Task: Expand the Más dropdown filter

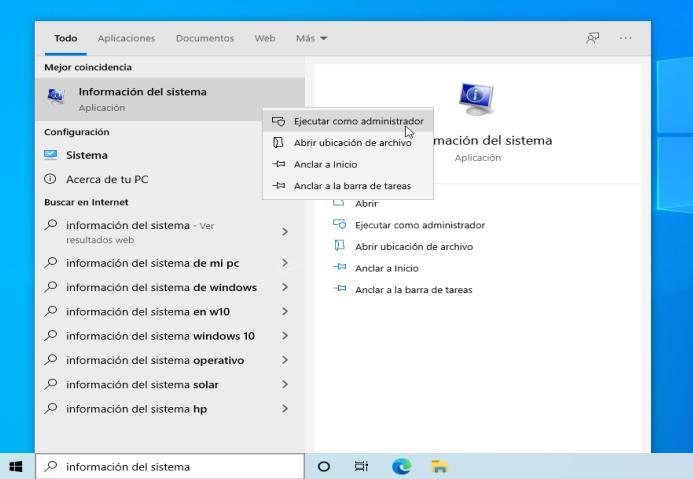Action: [x=311, y=38]
